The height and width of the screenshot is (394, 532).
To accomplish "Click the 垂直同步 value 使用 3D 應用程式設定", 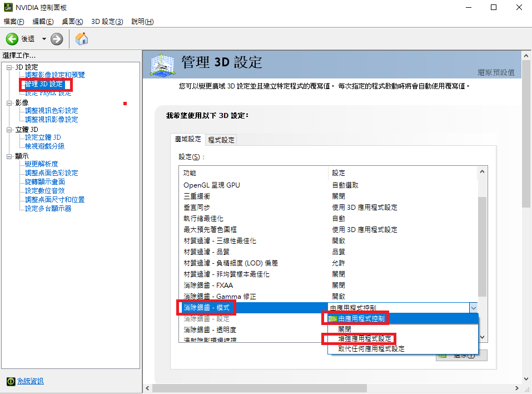I will 365,208.
